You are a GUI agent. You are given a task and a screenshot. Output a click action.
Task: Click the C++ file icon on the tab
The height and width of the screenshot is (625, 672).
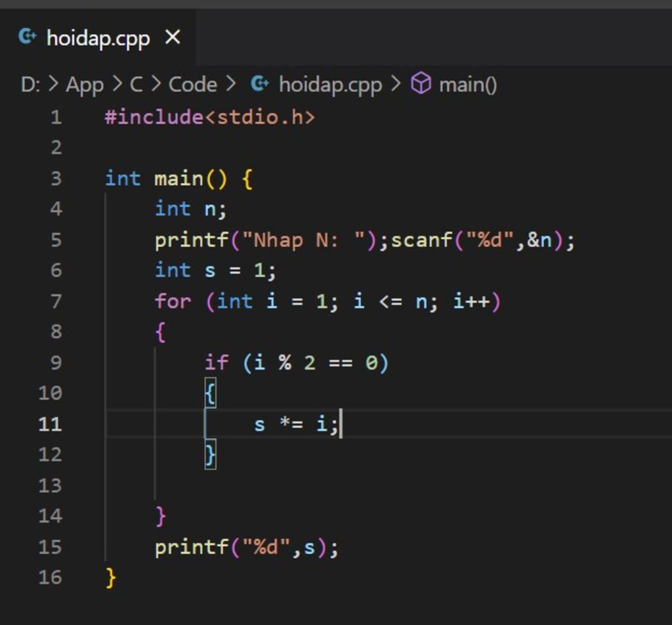(27, 37)
